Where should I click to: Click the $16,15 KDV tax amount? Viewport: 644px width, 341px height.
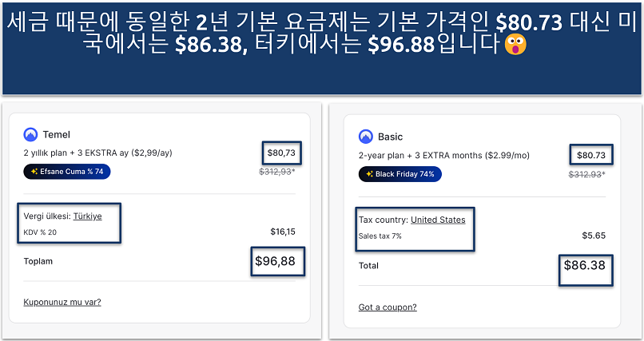[283, 232]
